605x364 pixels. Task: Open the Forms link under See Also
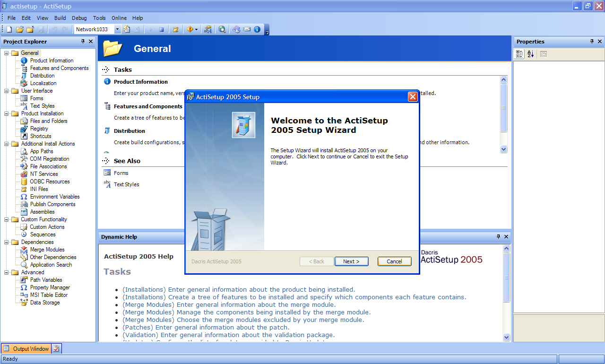pos(121,173)
